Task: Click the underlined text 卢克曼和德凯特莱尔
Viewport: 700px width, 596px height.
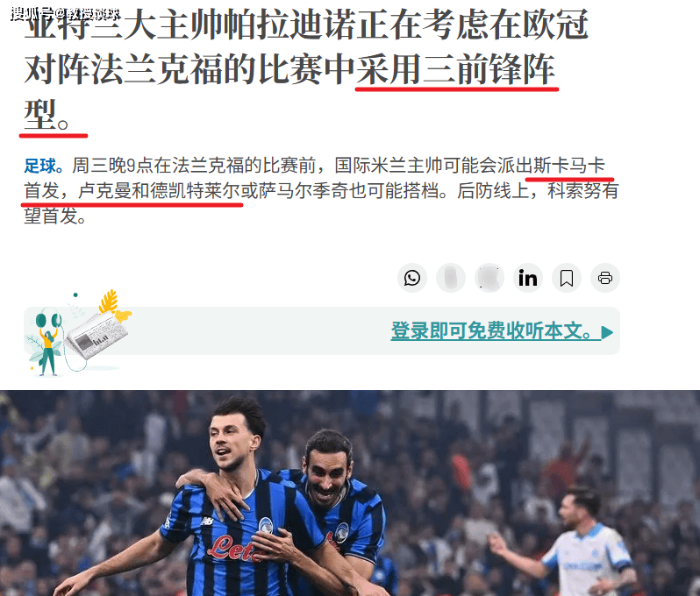Action: [160, 190]
